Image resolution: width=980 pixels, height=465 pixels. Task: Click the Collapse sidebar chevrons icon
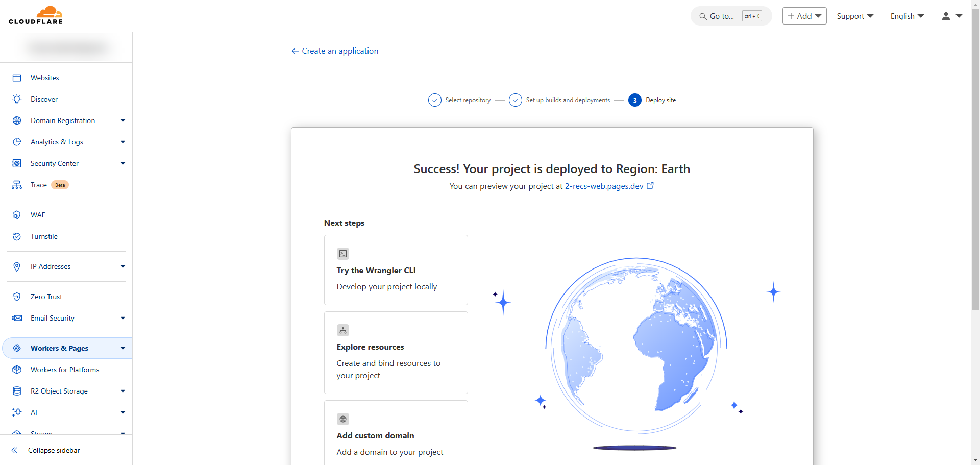point(14,450)
